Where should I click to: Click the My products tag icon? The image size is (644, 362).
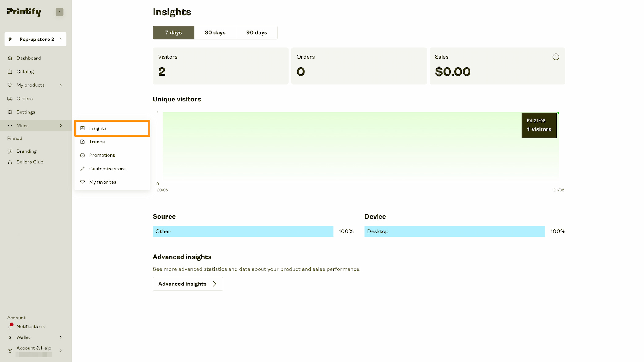tap(10, 85)
